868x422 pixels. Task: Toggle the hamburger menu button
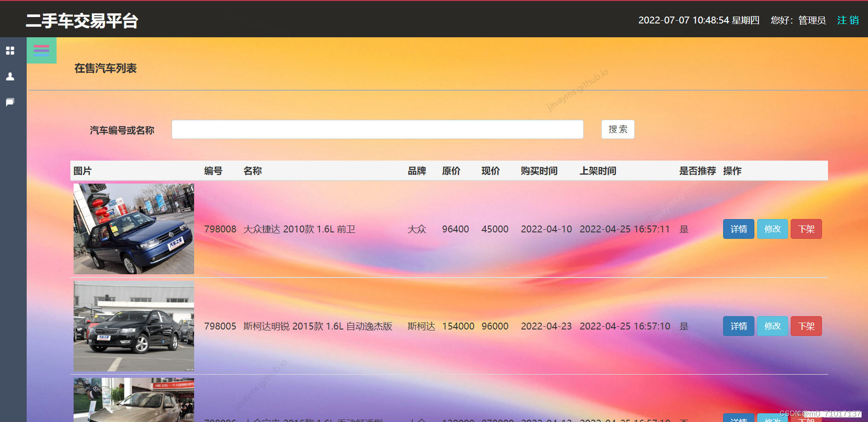[41, 51]
